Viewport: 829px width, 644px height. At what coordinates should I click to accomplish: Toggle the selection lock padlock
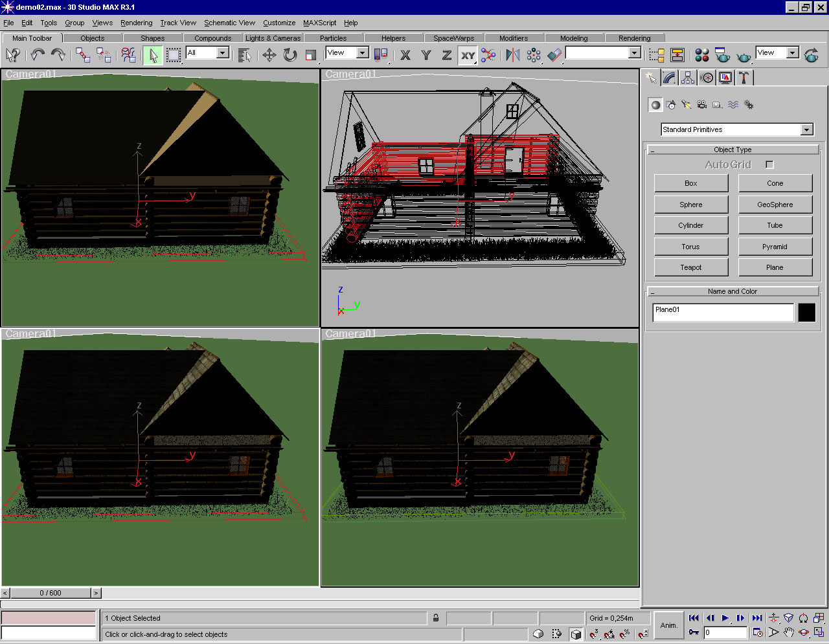point(436,618)
